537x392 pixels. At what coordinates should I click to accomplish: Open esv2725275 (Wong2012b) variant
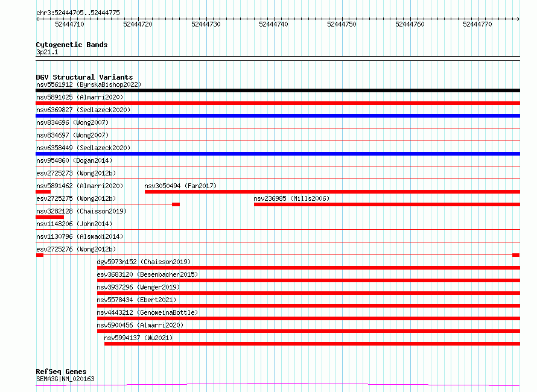(76, 198)
